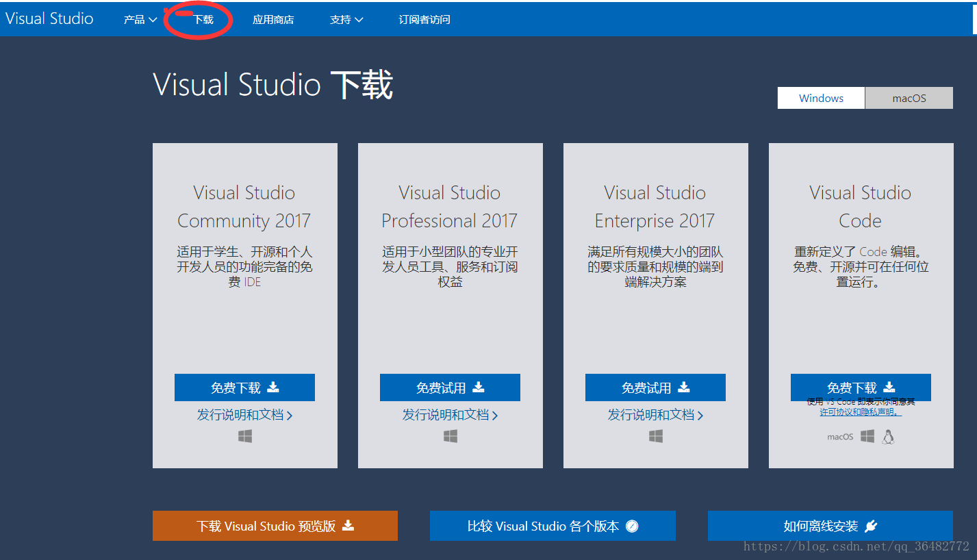Click 如何离线安装 button
The width and height of the screenshot is (977, 560).
point(830,526)
